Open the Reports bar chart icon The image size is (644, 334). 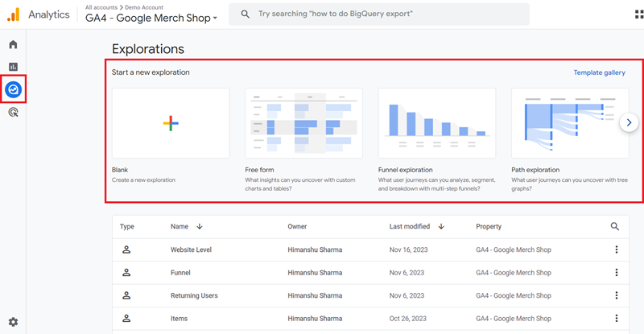13,67
